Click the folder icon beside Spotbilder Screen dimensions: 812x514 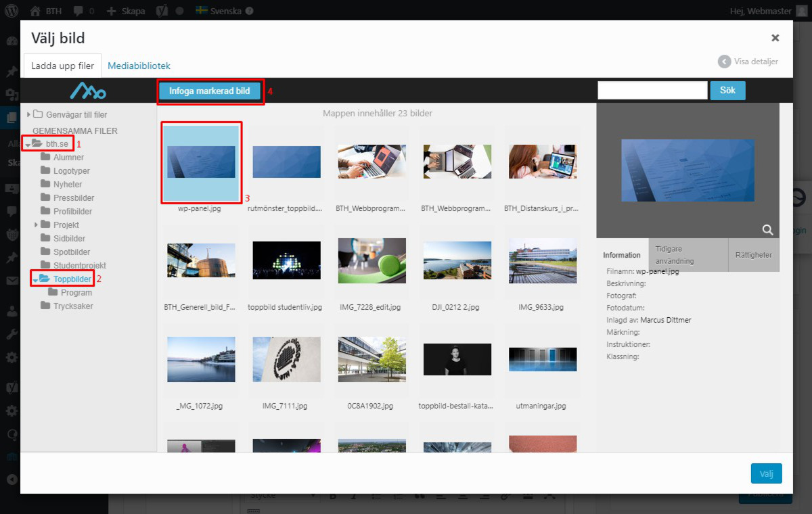tap(45, 252)
